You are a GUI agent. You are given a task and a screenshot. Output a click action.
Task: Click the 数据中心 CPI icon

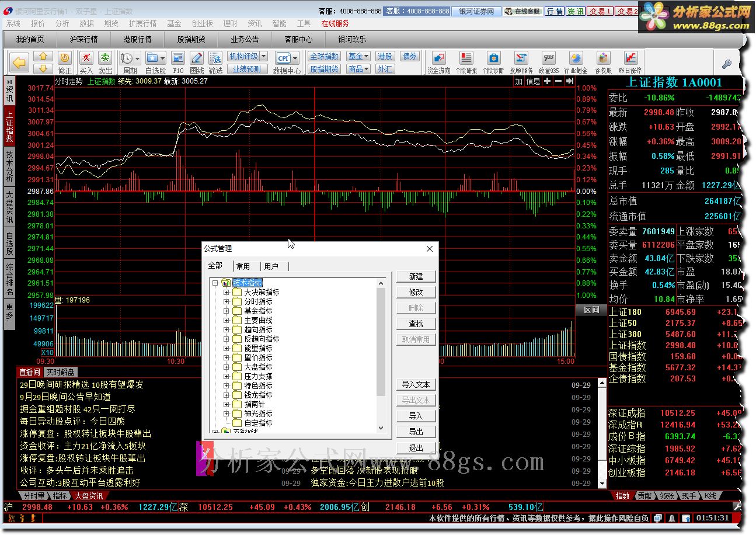[283, 58]
